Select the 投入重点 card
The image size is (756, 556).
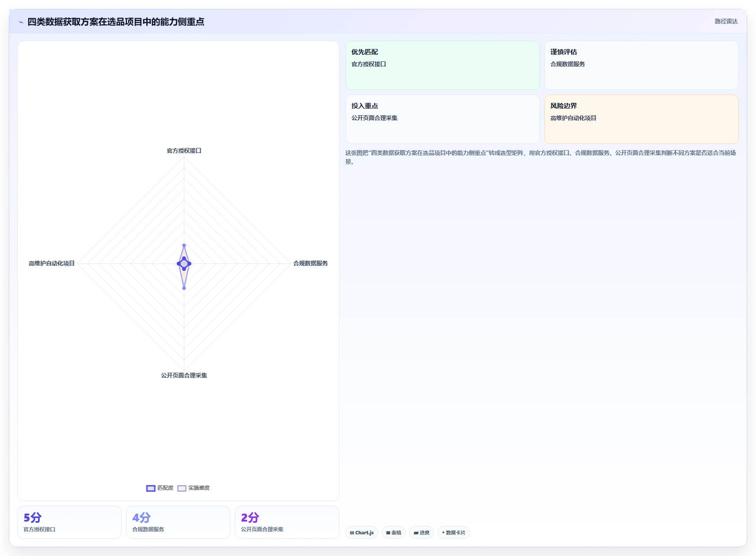point(442,119)
